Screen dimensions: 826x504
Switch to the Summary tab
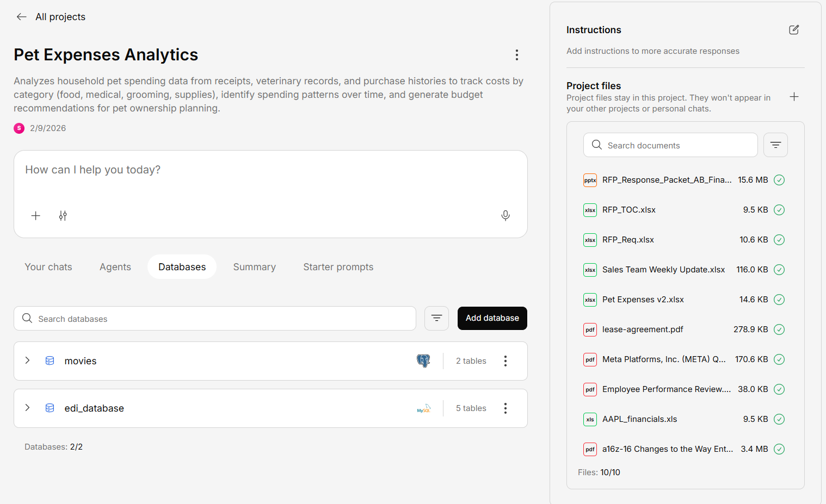click(254, 267)
